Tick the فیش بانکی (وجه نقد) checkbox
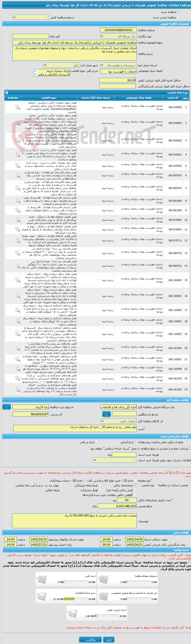Screen dimensions: 191x644 pos(135,490)
